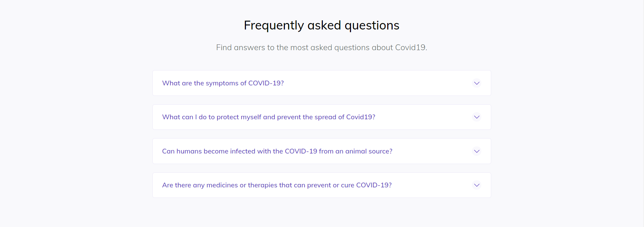Click the 'Find answers to the most asked questions' subtitle
644x227 pixels.
tap(321, 47)
